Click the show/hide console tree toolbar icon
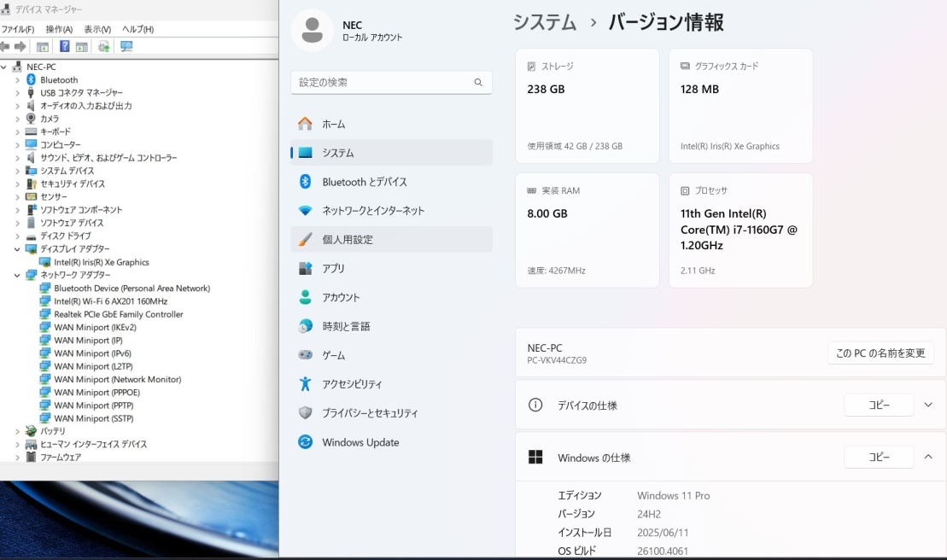Screen dimensions: 947x560 (x=43, y=46)
